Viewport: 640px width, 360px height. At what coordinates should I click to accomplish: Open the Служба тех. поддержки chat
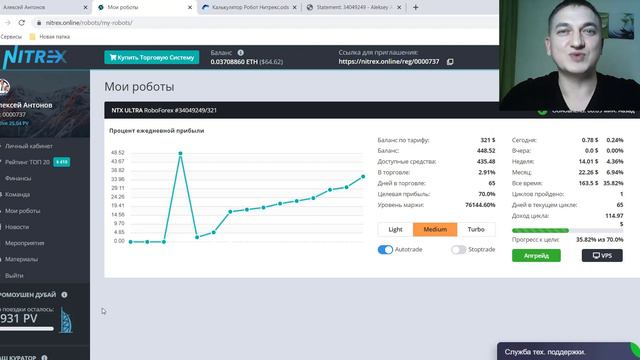click(568, 351)
